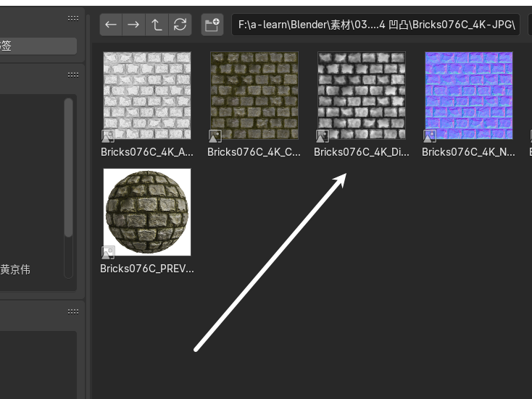
Task: Select the white ambient occlusion brick thumbnail
Action: [x=147, y=95]
